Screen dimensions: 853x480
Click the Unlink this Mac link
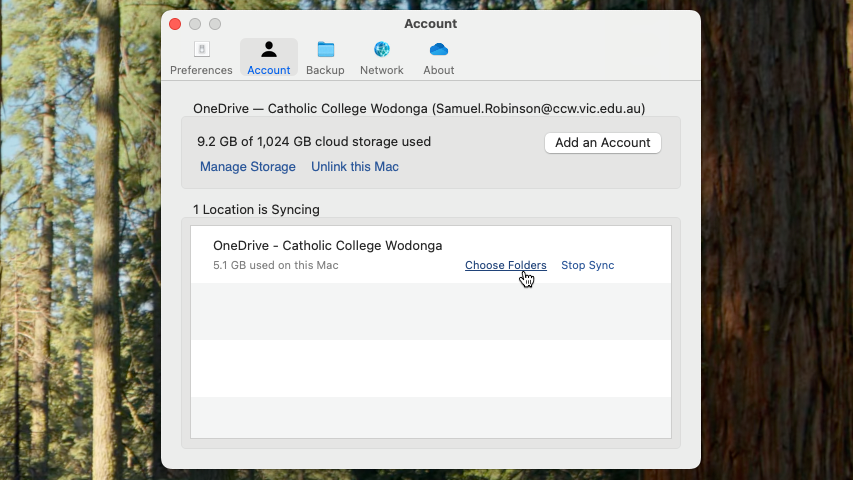[x=355, y=167]
